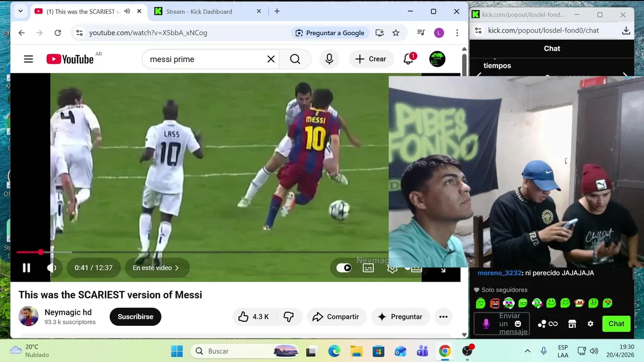Click the youtube.com address bar URL
The image size is (644, 362).
[148, 33]
